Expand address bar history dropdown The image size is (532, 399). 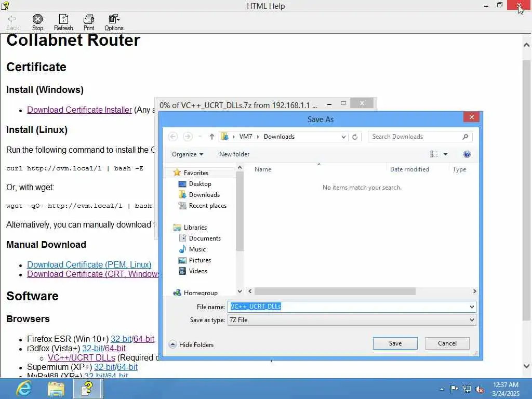(343, 137)
